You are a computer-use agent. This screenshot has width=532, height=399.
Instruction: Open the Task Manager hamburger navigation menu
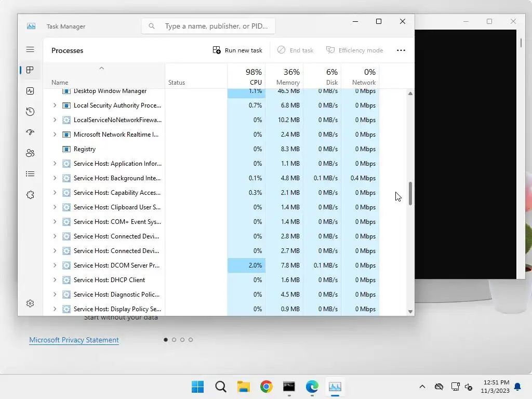tap(30, 49)
